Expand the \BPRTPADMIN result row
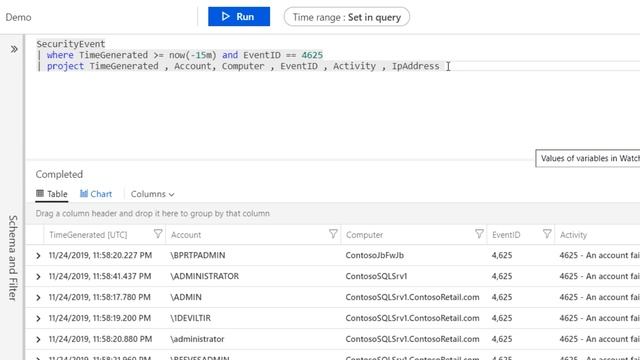Screen dimensions: 640x360 [x=38, y=256]
